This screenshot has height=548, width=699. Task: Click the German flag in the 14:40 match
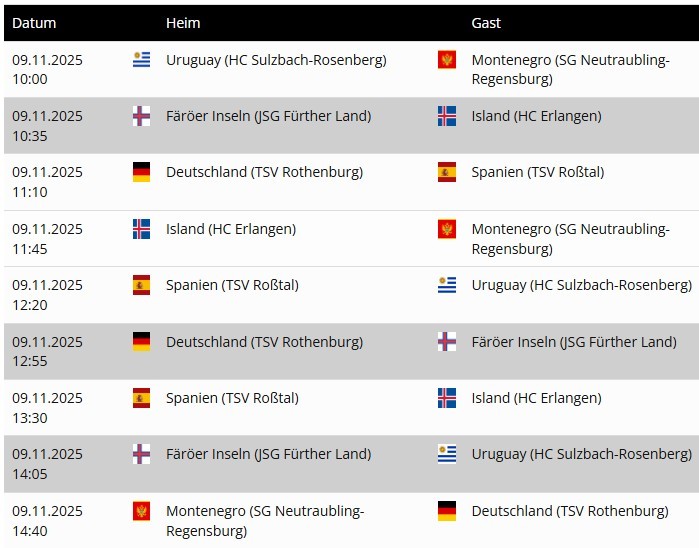[447, 511]
